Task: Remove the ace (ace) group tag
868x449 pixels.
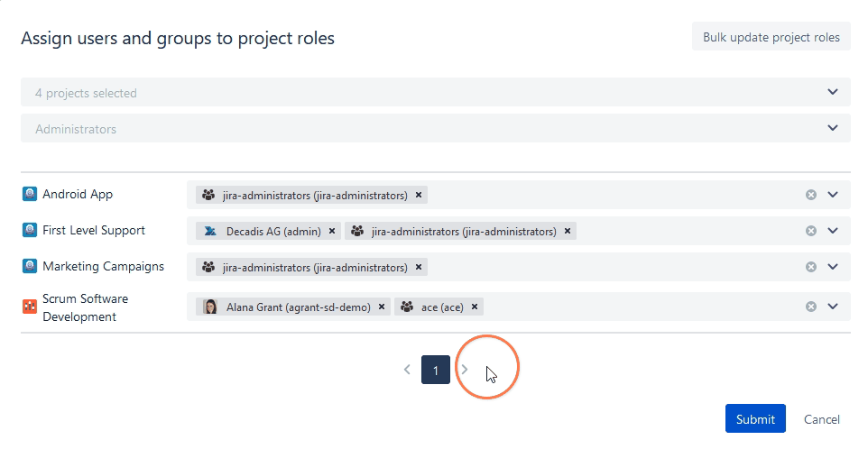Action: (475, 307)
